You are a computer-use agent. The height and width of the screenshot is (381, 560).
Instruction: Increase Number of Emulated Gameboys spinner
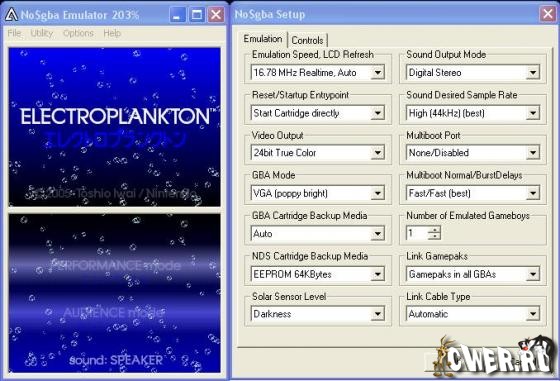434,230
